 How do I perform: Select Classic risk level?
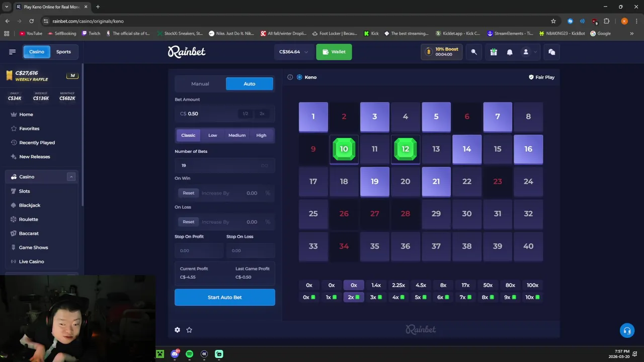tap(188, 135)
